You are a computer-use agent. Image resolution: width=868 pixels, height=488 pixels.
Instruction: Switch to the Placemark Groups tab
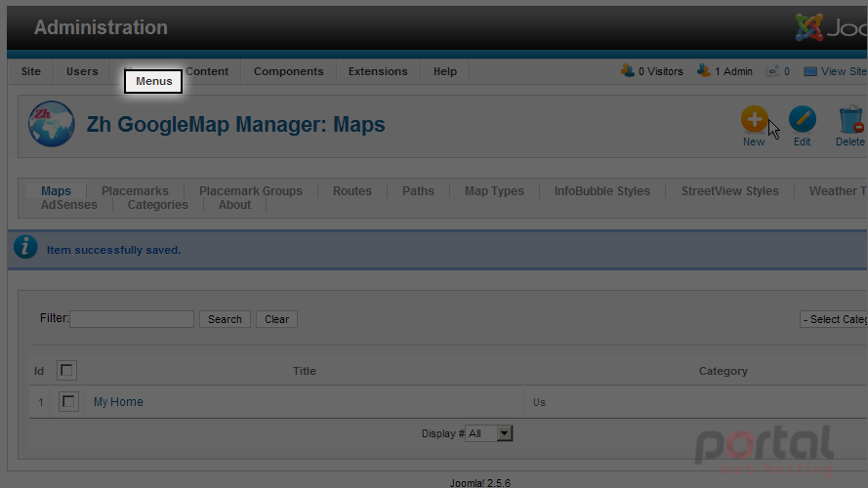click(251, 191)
